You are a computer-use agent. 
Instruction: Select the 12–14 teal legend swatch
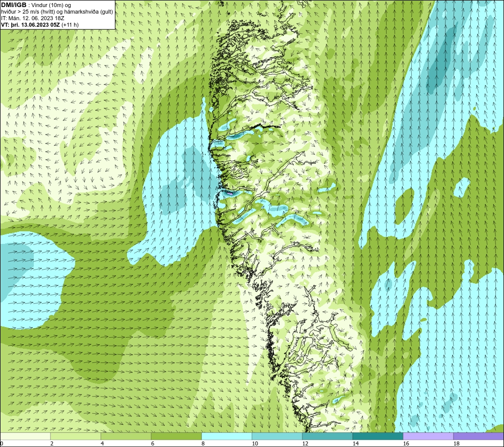pos(327,436)
